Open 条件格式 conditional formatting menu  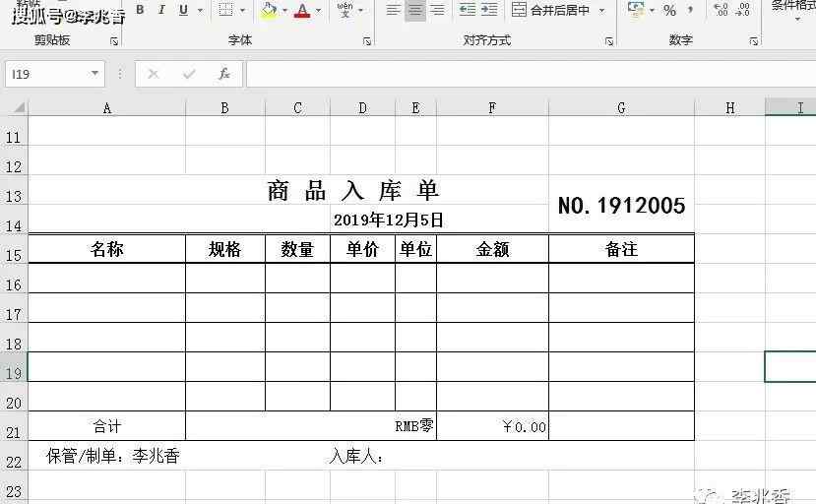pos(794,11)
